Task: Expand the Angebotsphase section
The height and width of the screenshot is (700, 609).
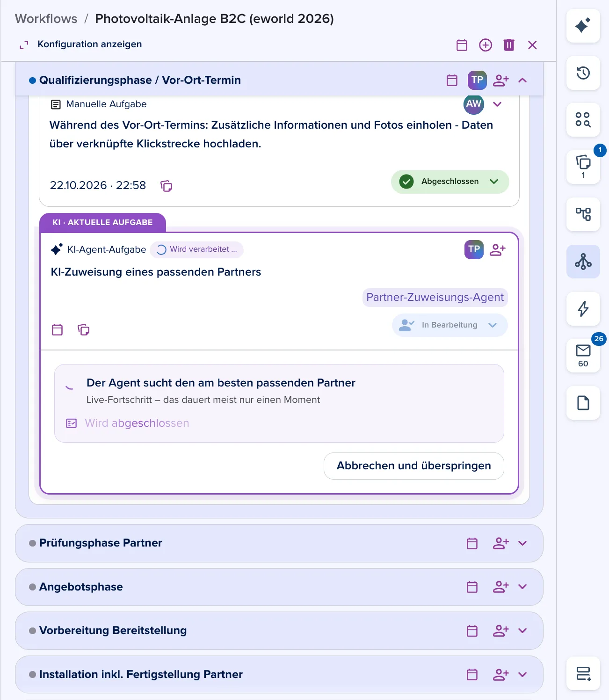Action: tap(522, 587)
